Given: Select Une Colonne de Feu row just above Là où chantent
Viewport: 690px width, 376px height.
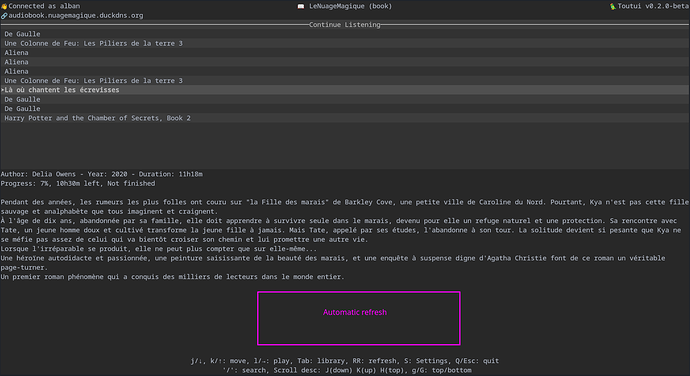Looking at the screenshot, I should coord(345,81).
